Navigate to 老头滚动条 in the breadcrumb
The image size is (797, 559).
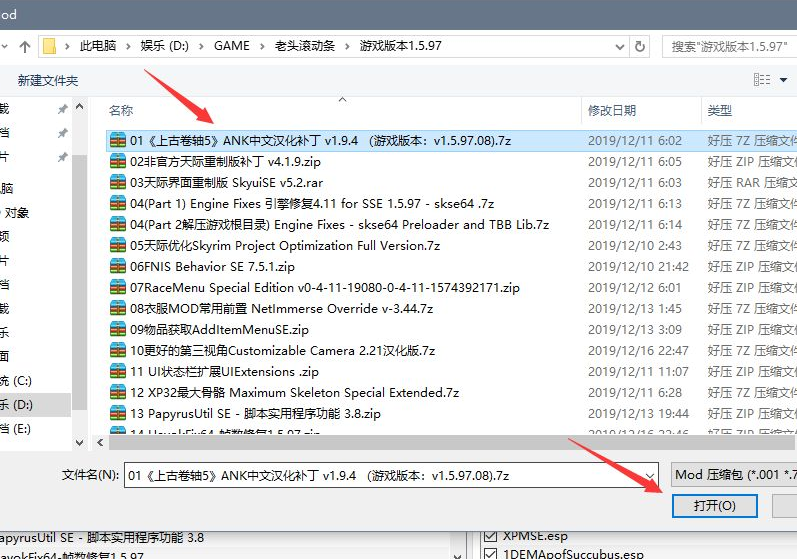tap(304, 46)
